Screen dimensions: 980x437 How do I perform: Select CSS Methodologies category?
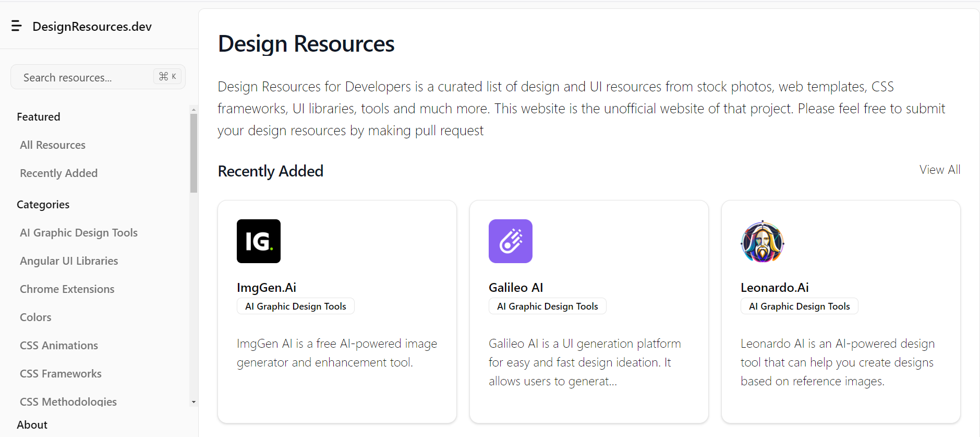[68, 401]
